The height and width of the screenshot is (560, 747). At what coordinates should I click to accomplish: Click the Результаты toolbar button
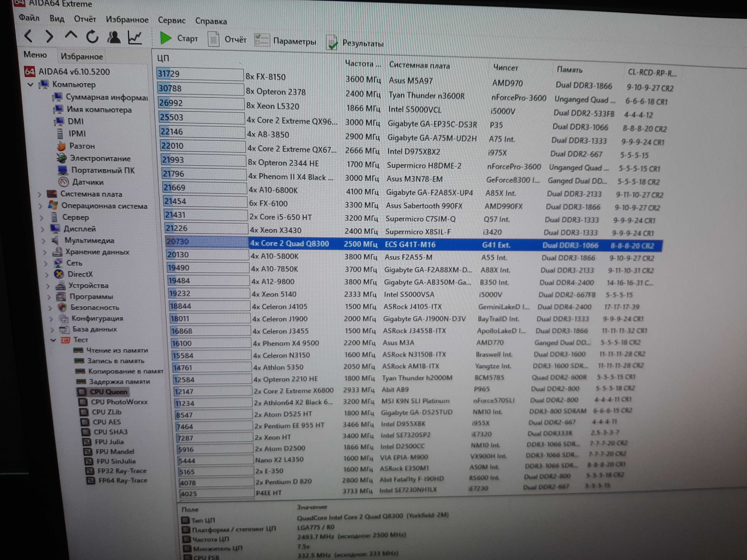point(355,43)
